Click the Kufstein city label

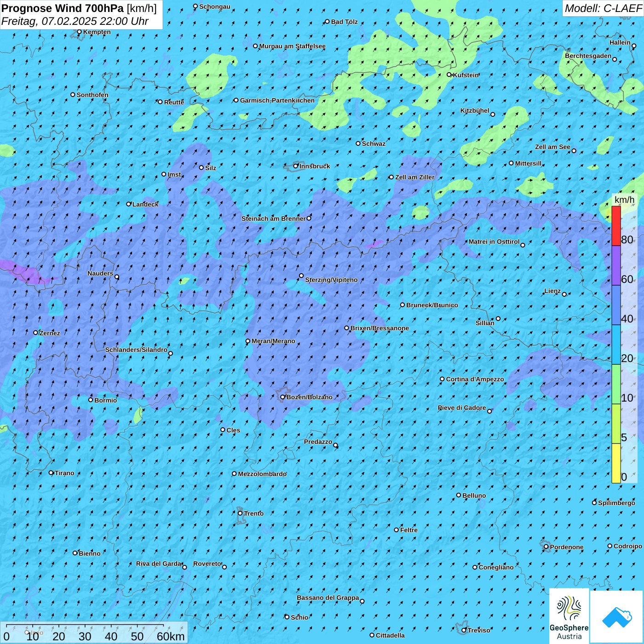click(466, 75)
